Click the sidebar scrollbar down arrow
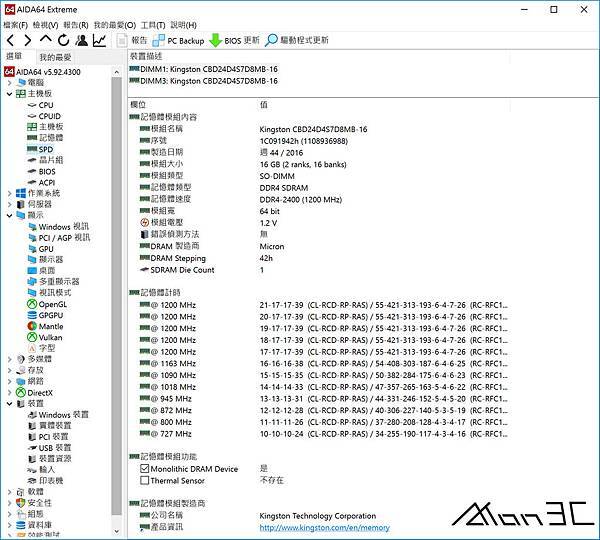This screenshot has width=600, height=540. pos(117,531)
